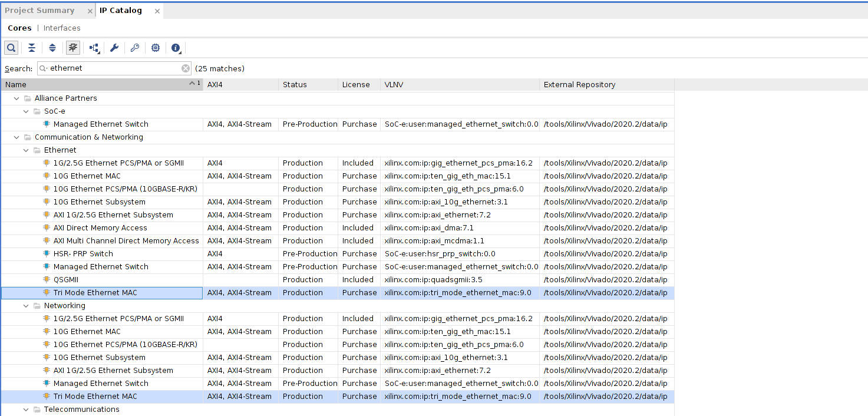Sort by the Name column header

point(101,85)
